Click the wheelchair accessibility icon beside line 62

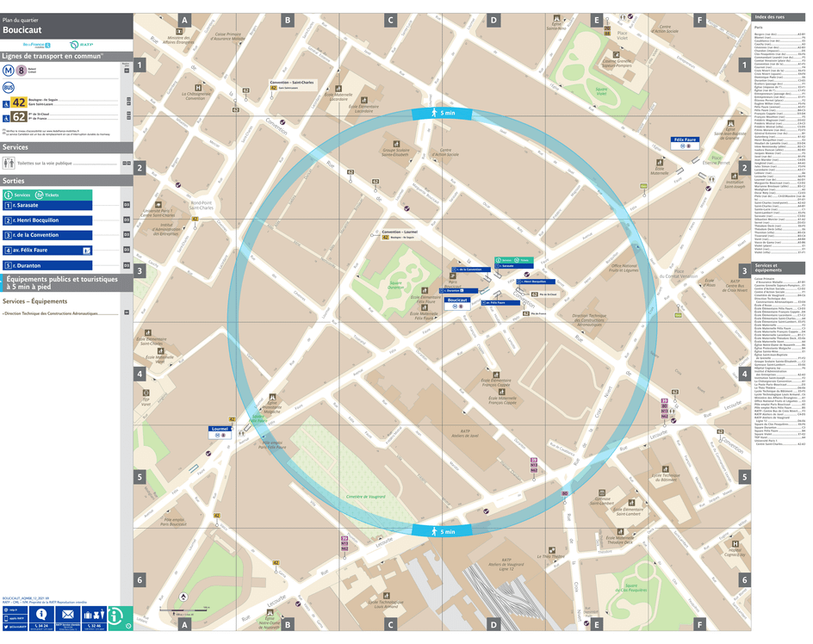[x=6, y=117]
